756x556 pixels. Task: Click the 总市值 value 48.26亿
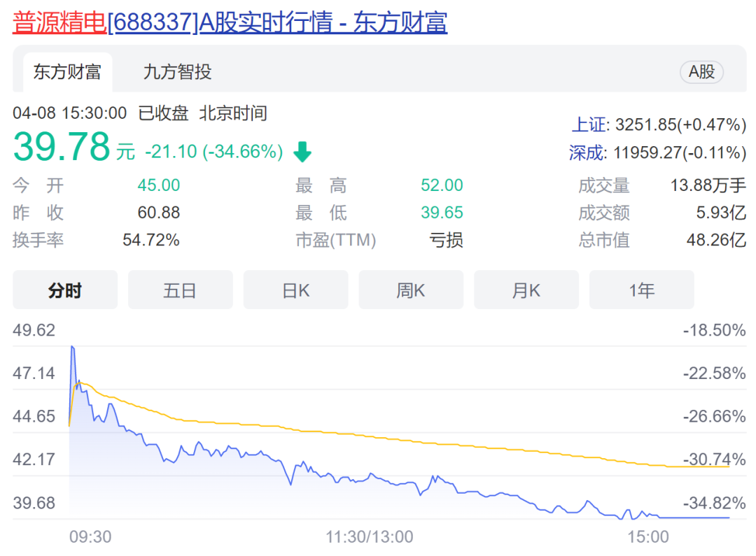(x=717, y=240)
